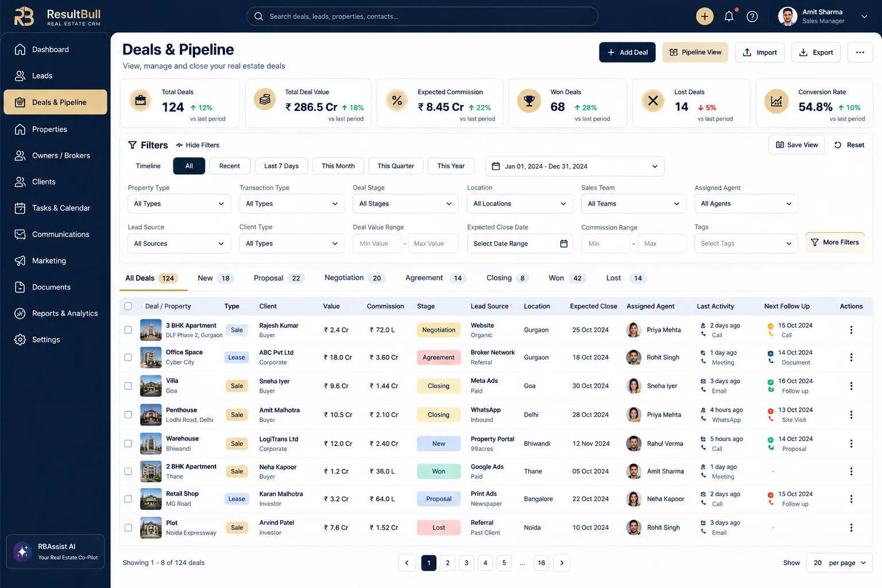Click the Tasks & Calendar sidebar icon

point(20,208)
